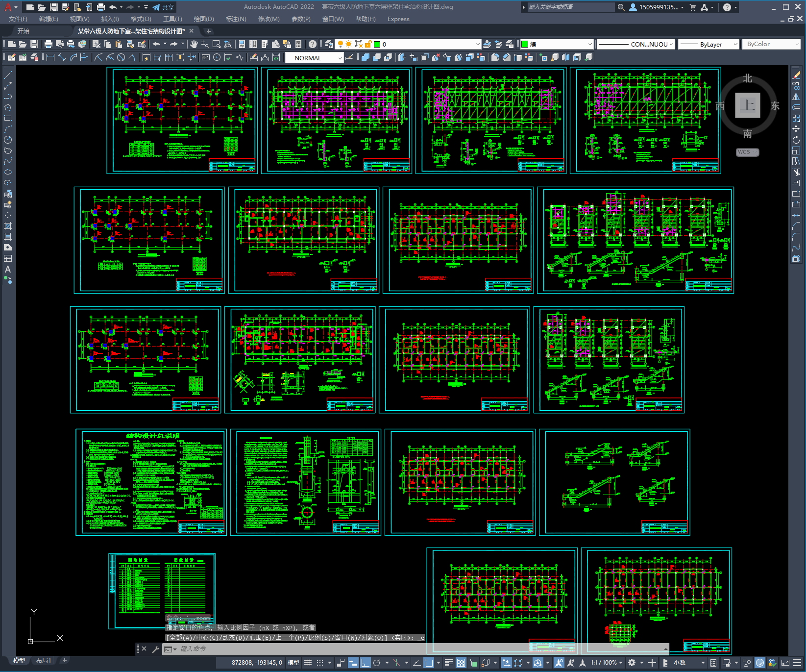The image size is (806, 672).
Task: Open the ByColor plot style dropdown
Action: coord(772,44)
